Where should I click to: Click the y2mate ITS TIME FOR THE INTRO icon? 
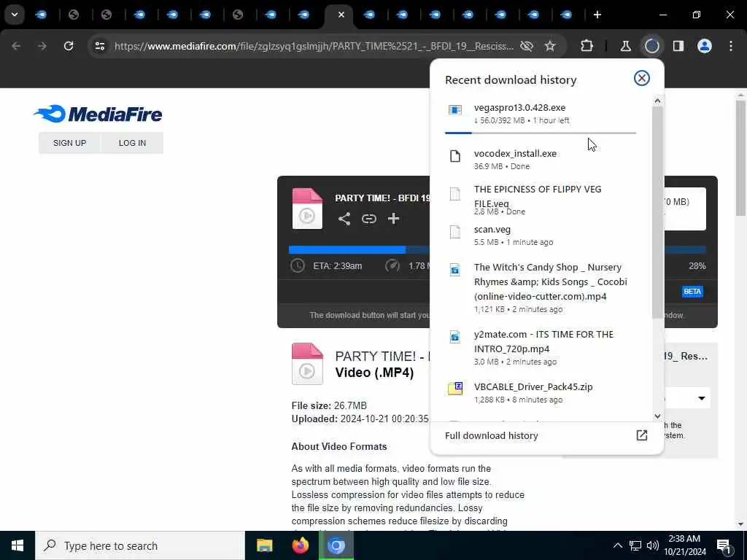coord(455,337)
